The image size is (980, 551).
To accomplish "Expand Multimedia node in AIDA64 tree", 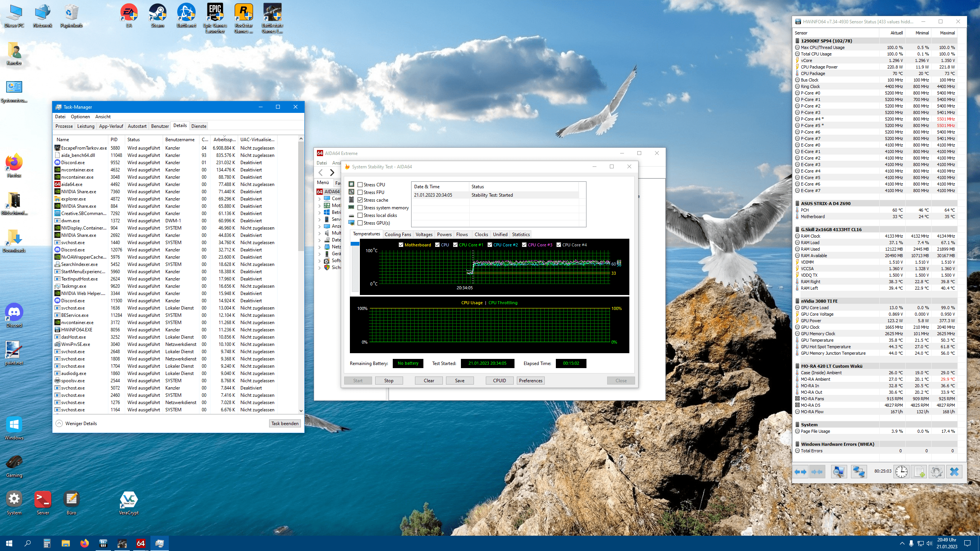I will (x=319, y=233).
